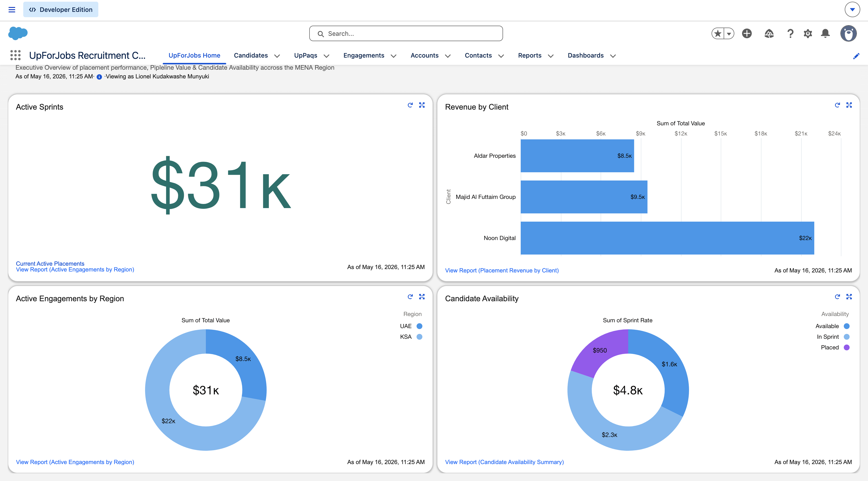Click the top-right circular dropdown arrow

coord(852,9)
